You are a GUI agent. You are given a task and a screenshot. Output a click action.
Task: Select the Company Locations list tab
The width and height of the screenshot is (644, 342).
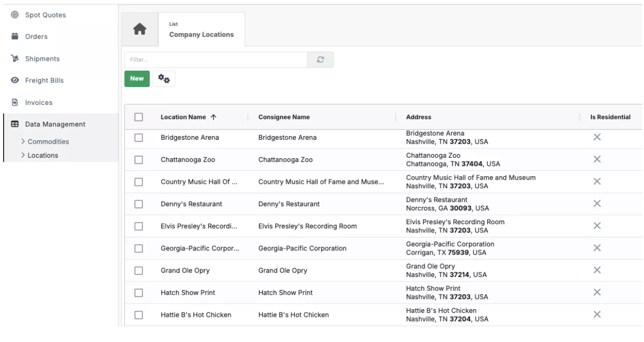coord(202,29)
